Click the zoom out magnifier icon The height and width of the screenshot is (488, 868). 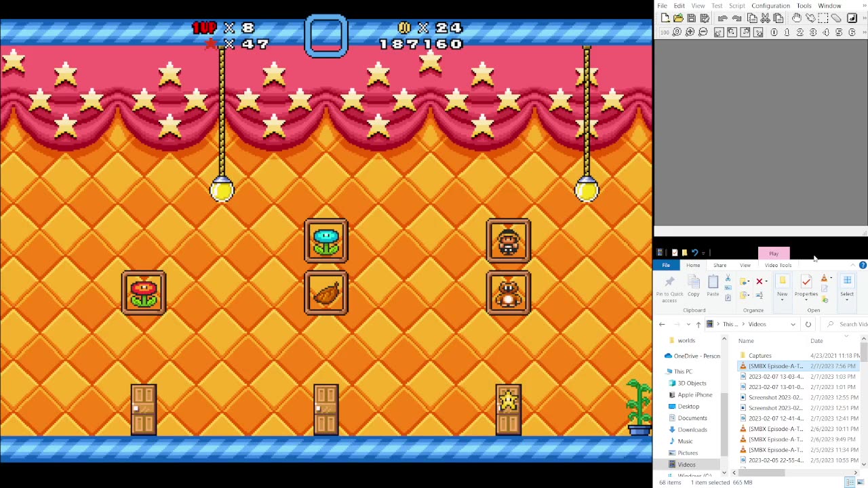703,32
